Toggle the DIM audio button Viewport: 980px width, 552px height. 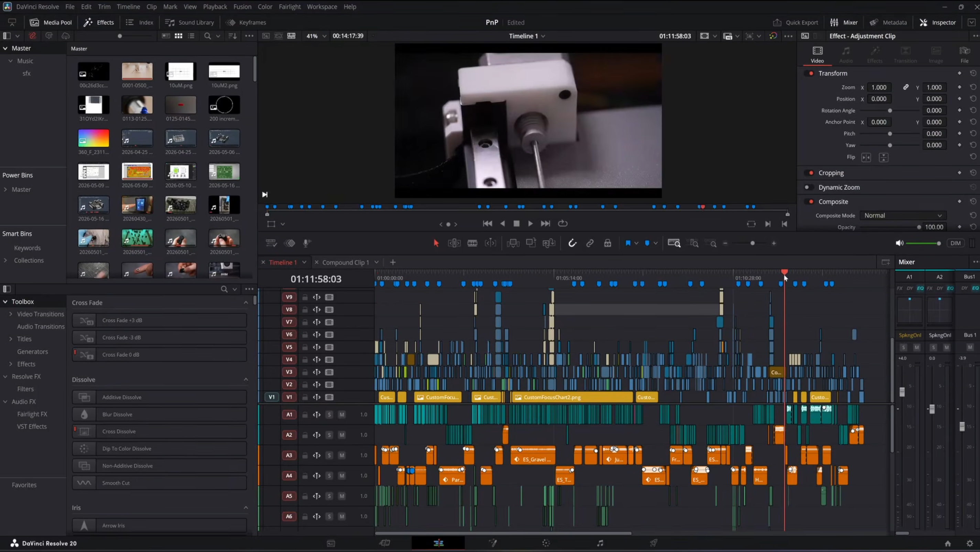pyautogui.click(x=955, y=243)
